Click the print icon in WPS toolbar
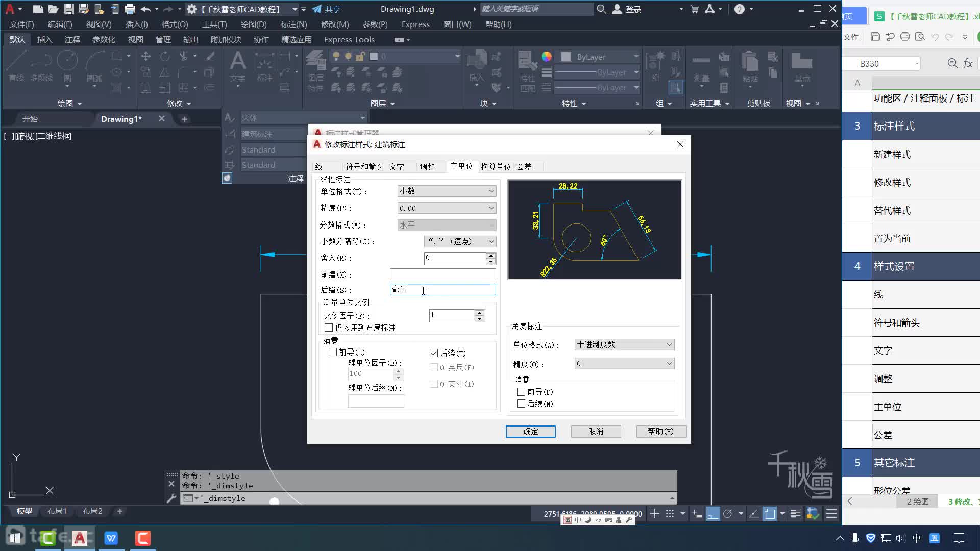The width and height of the screenshot is (980, 551). (905, 37)
